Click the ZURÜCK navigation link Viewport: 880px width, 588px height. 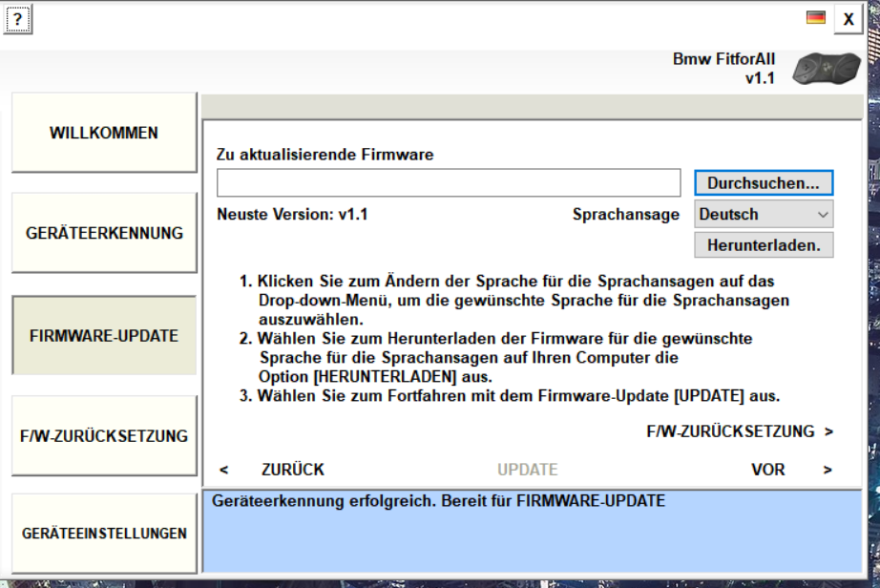tap(292, 470)
